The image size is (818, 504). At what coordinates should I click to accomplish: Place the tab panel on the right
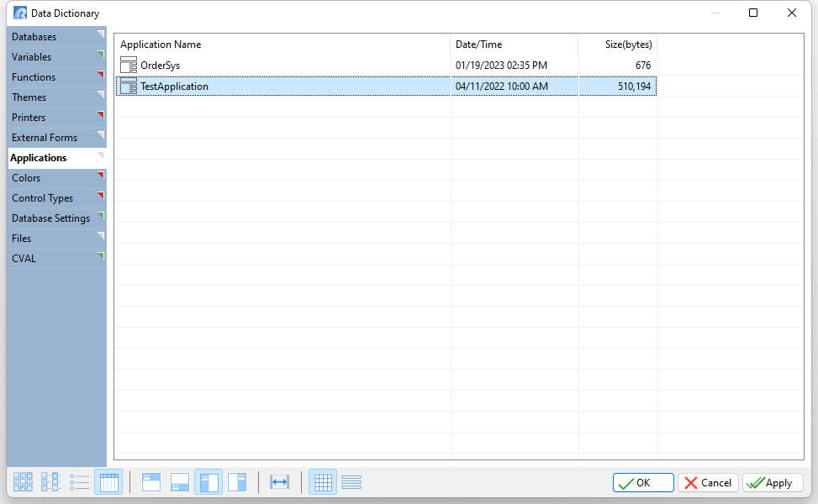pyautogui.click(x=237, y=482)
